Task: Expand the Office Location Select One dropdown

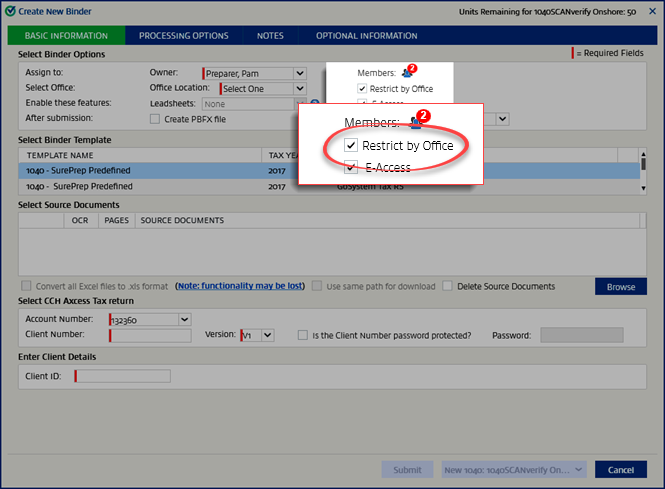Action: coord(298,88)
